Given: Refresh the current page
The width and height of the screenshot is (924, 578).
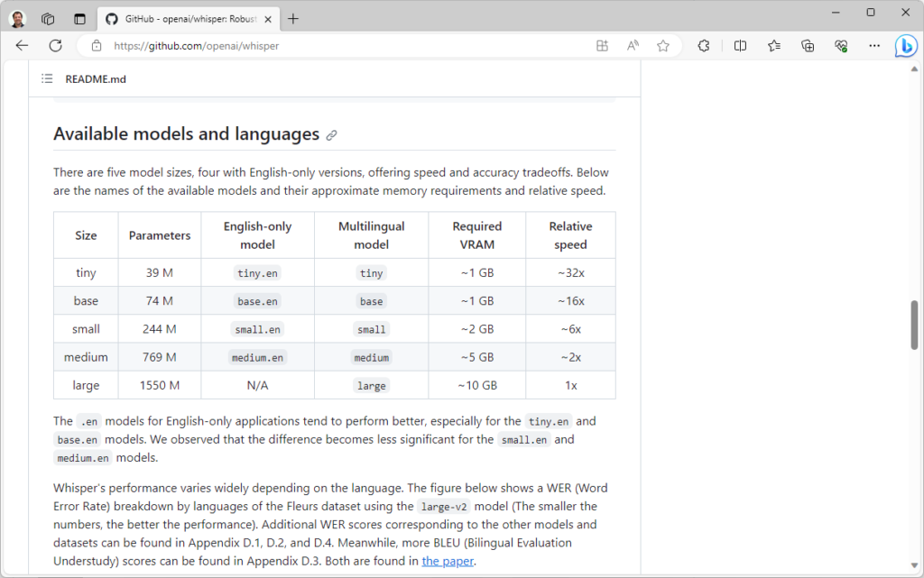Looking at the screenshot, I should (55, 46).
